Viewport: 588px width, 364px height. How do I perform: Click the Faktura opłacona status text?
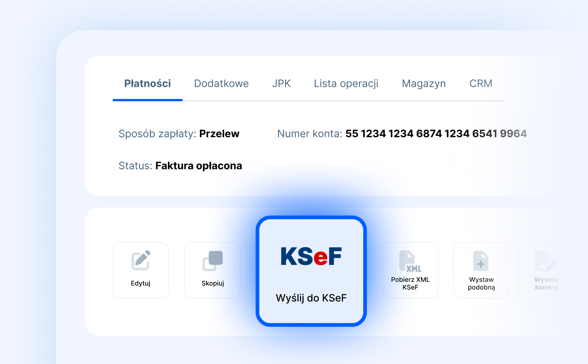coord(198,166)
